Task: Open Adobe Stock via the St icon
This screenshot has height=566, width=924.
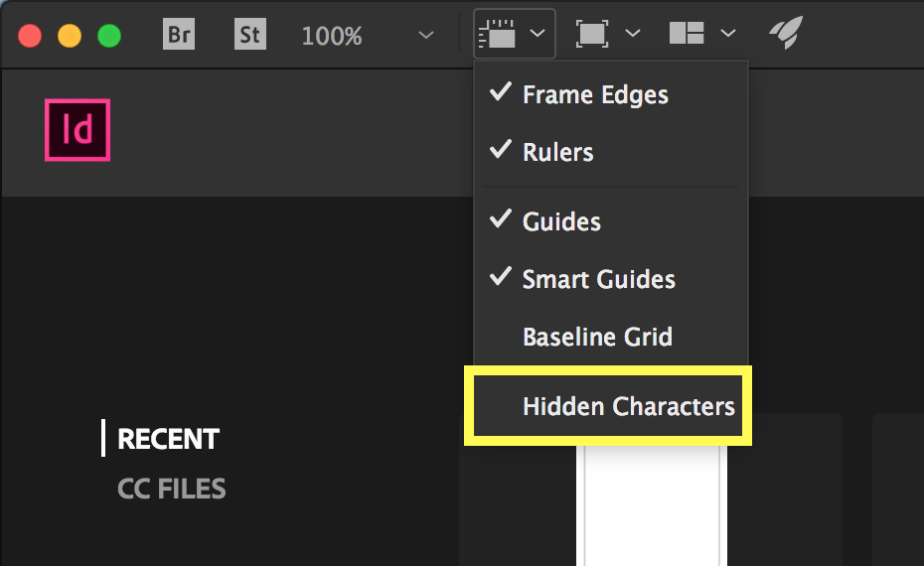Action: click(250, 35)
